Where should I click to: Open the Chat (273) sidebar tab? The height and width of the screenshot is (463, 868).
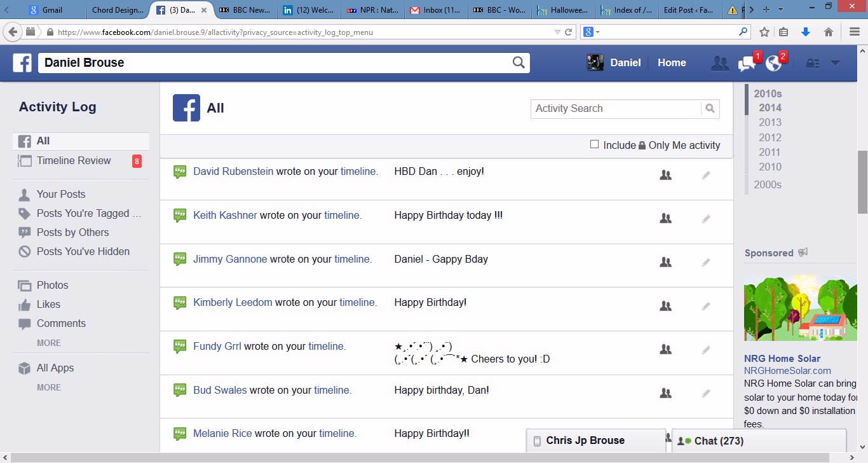[759, 441]
